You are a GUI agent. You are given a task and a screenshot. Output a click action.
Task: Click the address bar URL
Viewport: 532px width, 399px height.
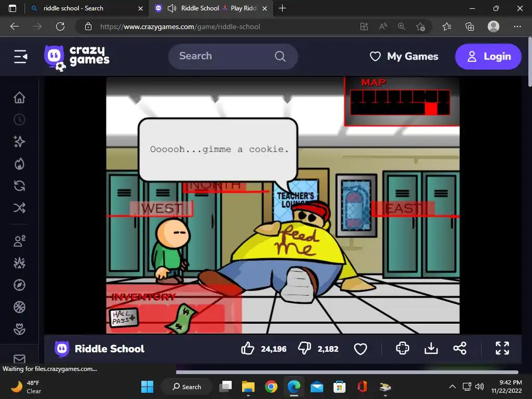click(180, 26)
